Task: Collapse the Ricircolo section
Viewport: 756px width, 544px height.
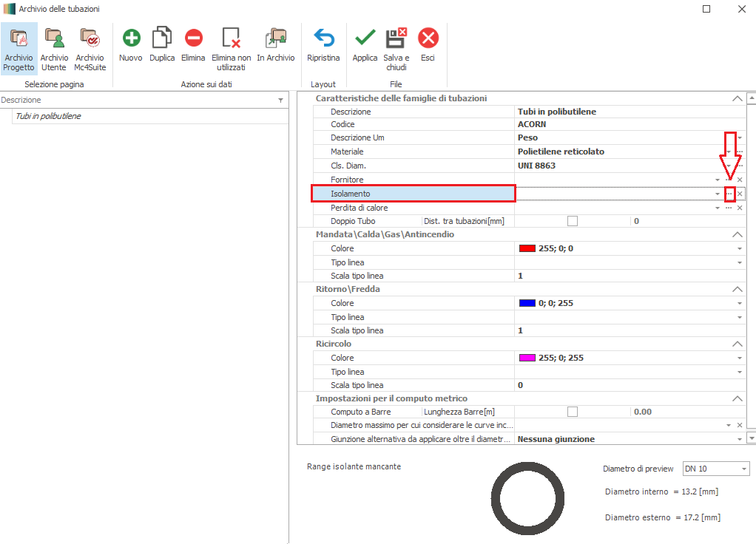Action: (x=736, y=344)
